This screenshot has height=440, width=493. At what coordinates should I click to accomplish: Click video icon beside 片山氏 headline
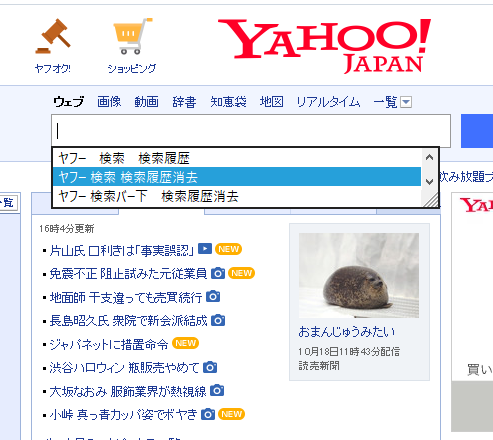tap(205, 249)
